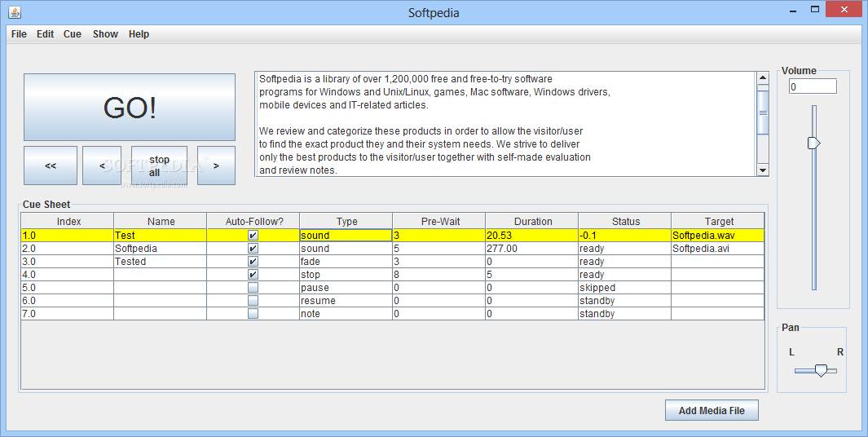Viewport: 868px width, 437px height.
Task: Click the Add Media File button
Action: click(712, 410)
